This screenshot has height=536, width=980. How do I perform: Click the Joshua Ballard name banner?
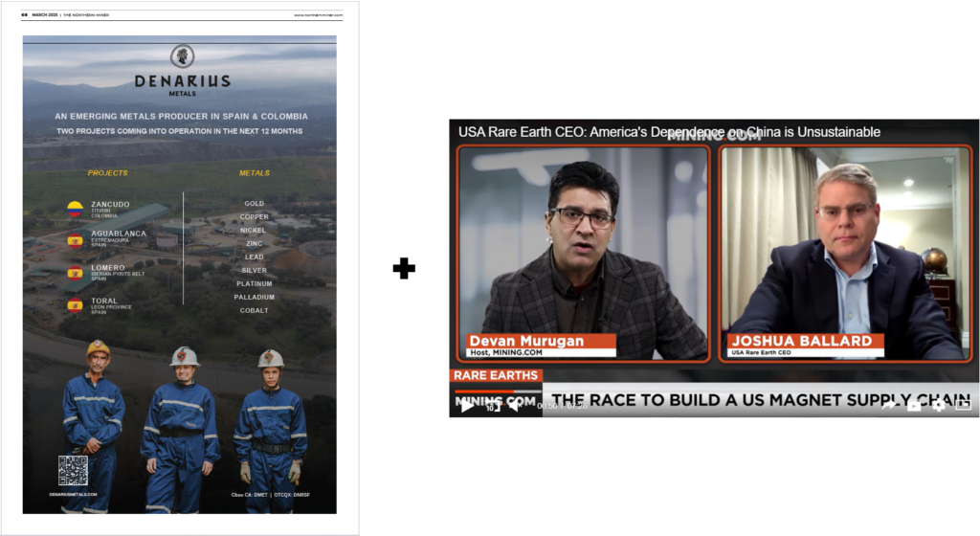[800, 341]
